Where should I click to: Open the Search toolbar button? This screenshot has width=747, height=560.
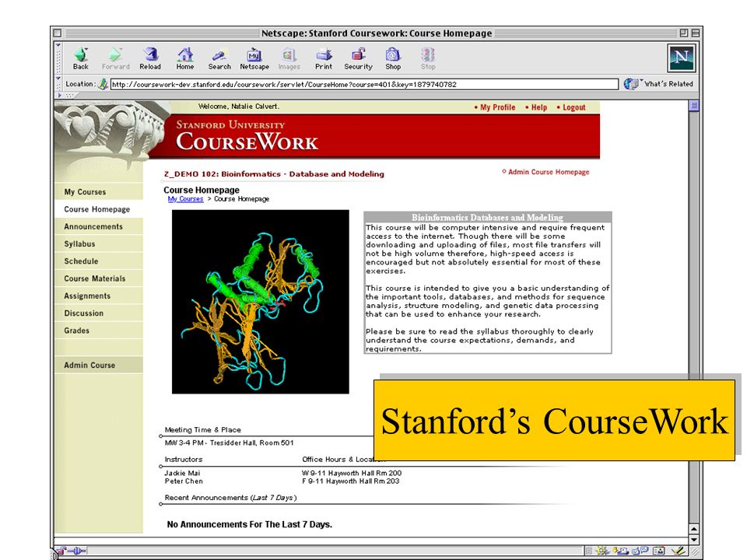coord(219,59)
